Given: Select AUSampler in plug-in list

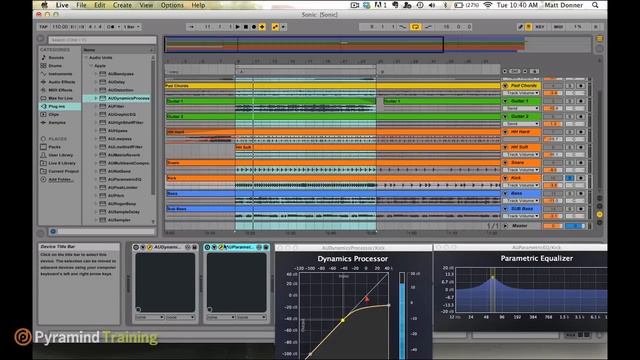Looking at the screenshot, I should (119, 220).
